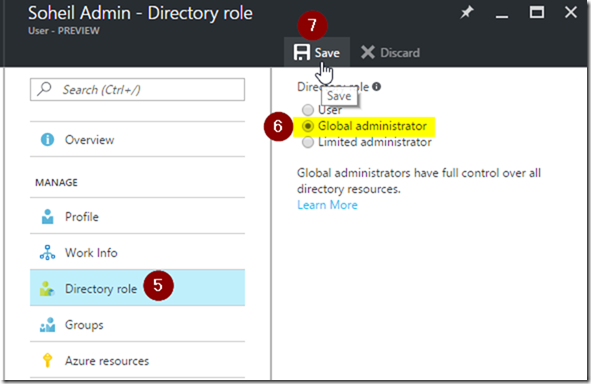Click the Profile person icon
The image size is (591, 384).
point(47,217)
